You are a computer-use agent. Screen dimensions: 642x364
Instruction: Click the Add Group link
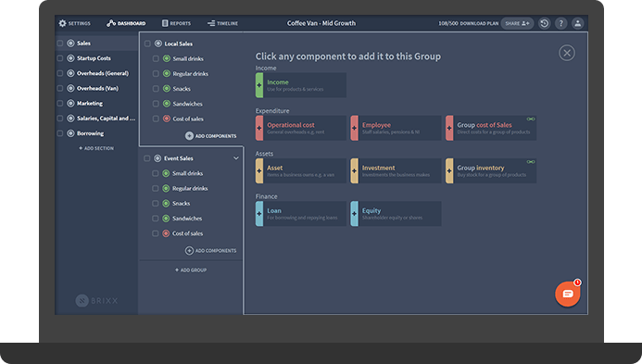pyautogui.click(x=191, y=270)
